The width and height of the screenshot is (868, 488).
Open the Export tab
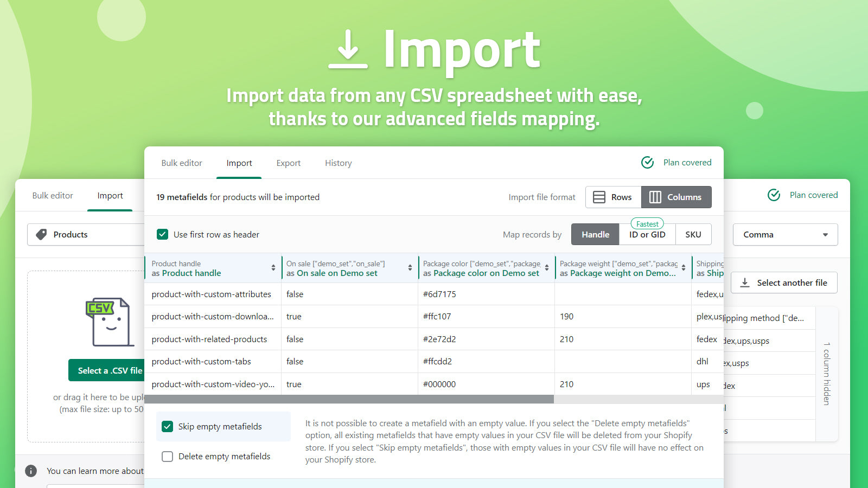pyautogui.click(x=288, y=163)
